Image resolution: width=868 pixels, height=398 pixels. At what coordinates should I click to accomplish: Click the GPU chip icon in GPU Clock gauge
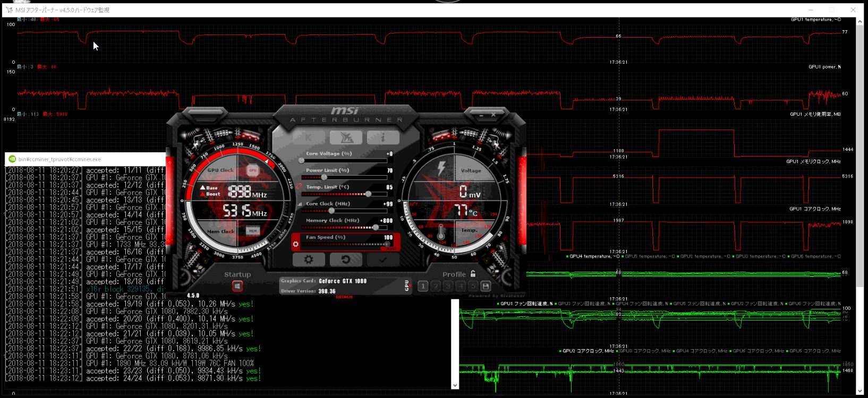tap(252, 170)
